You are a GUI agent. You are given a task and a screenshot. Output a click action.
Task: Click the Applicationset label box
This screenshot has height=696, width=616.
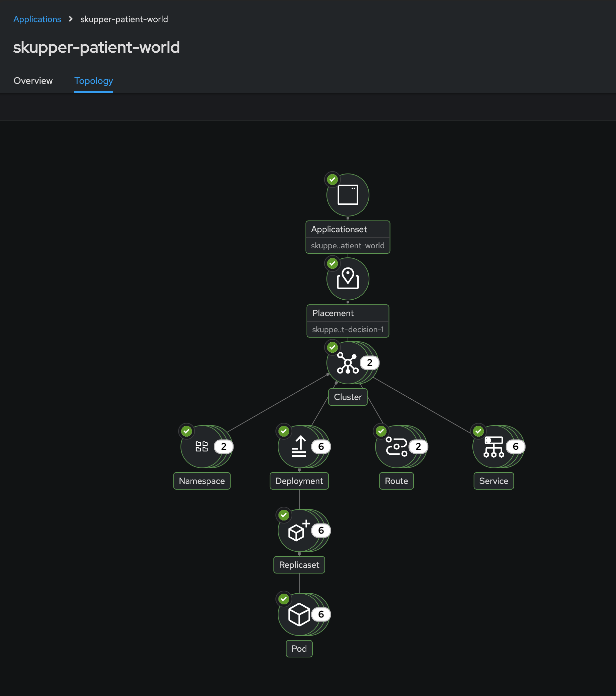[x=347, y=237]
